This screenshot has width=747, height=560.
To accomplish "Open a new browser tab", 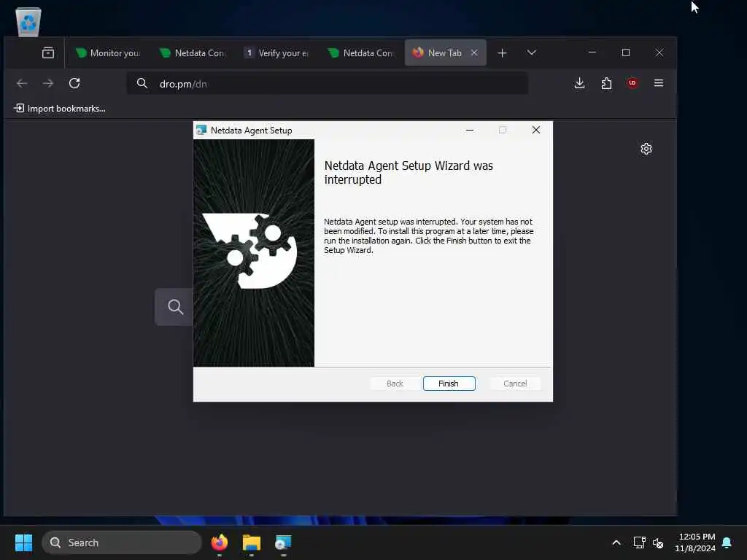I will click(502, 52).
